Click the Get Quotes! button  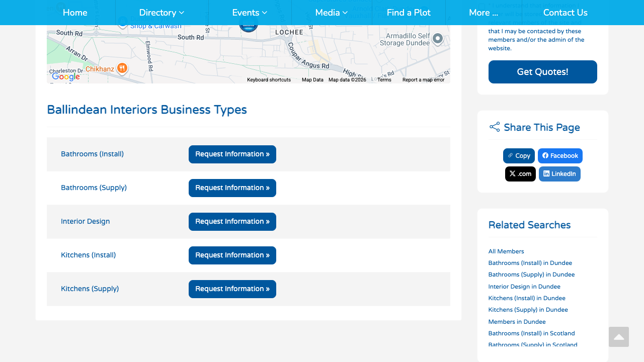click(542, 72)
